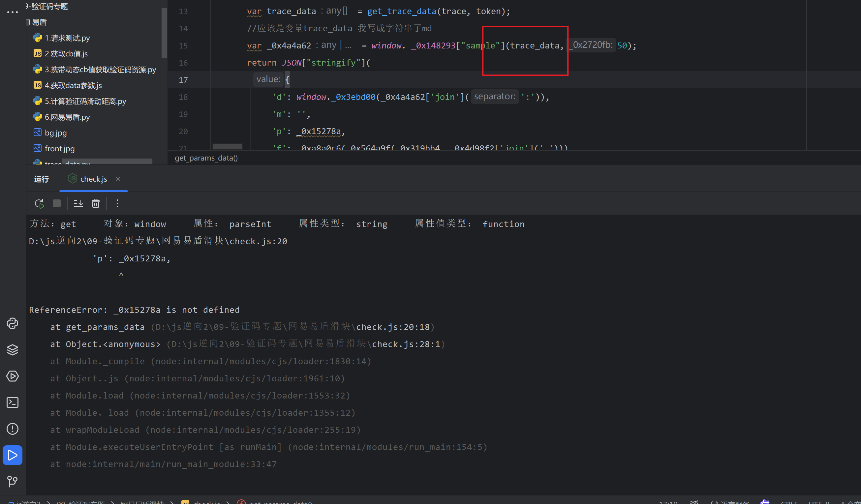Toggle the Run tool window button
This screenshot has height=504, width=861.
pos(13,455)
